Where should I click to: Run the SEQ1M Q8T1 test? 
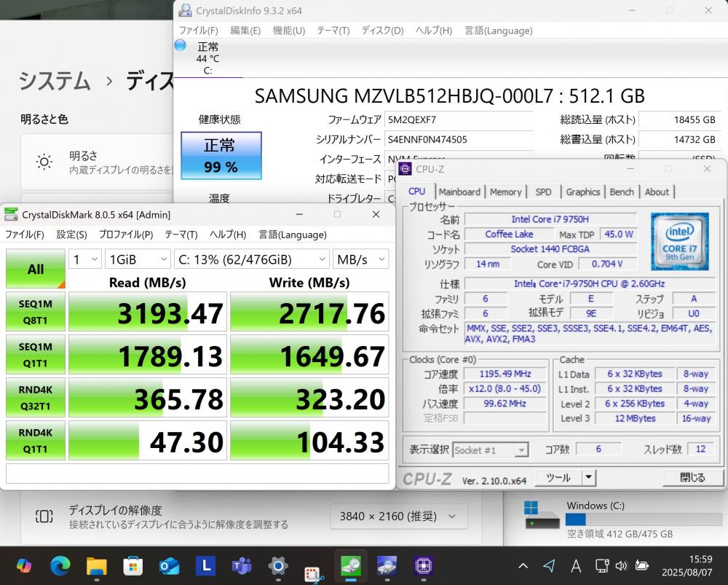point(35,312)
